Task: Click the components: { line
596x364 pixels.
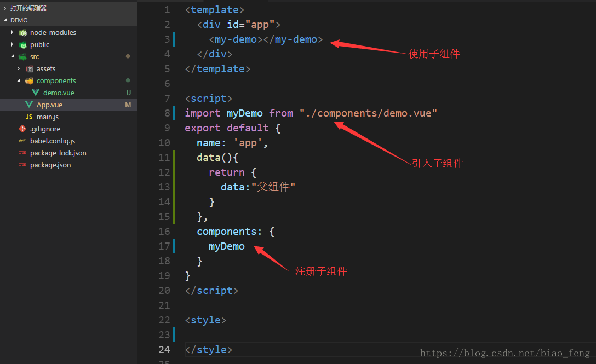Action: pos(236,232)
